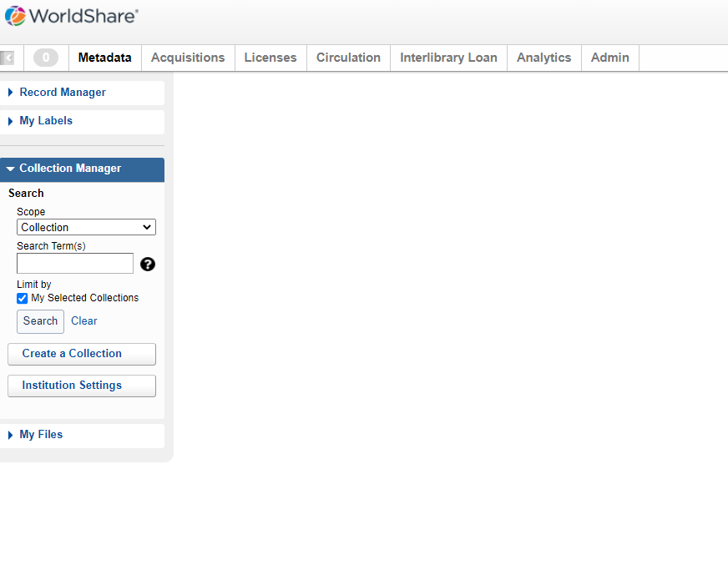Collapse the left panel arrow icon

(7, 58)
